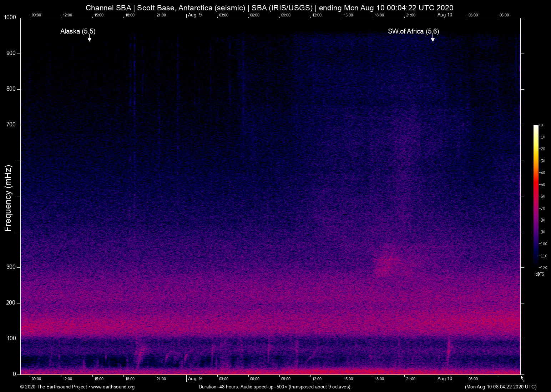The width and height of the screenshot is (551, 392).
Task: Select the Alaska (5.5) annotation label
Action: point(77,31)
